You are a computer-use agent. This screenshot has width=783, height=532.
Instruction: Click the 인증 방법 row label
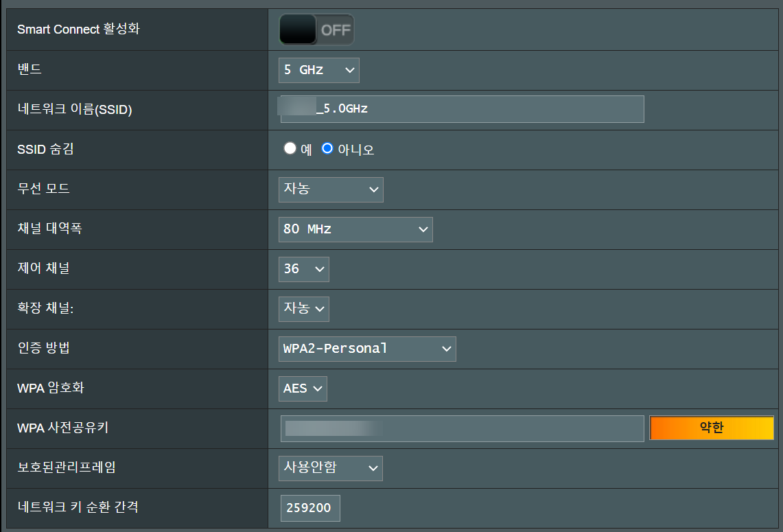(x=43, y=347)
